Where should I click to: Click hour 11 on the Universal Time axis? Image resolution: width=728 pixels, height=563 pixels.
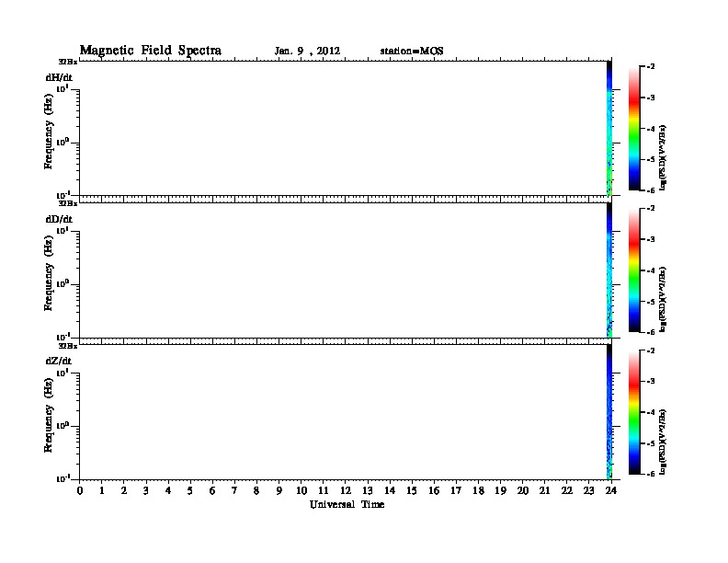click(324, 490)
